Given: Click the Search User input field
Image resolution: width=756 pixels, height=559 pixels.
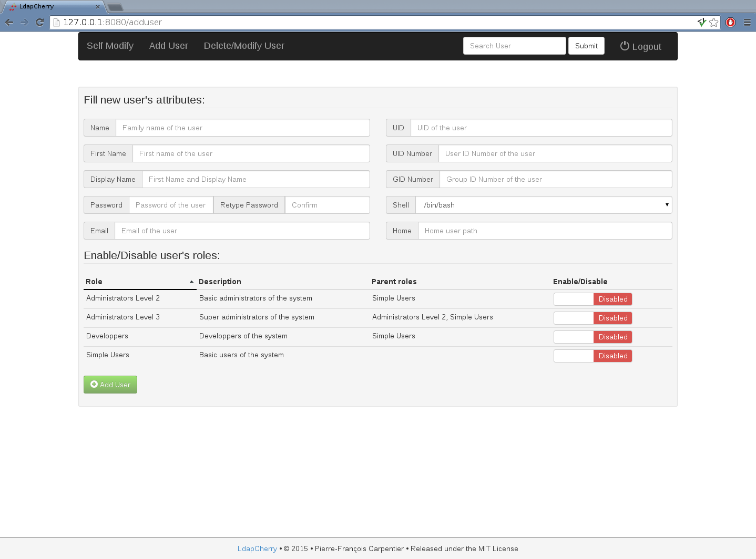Looking at the screenshot, I should (x=514, y=46).
